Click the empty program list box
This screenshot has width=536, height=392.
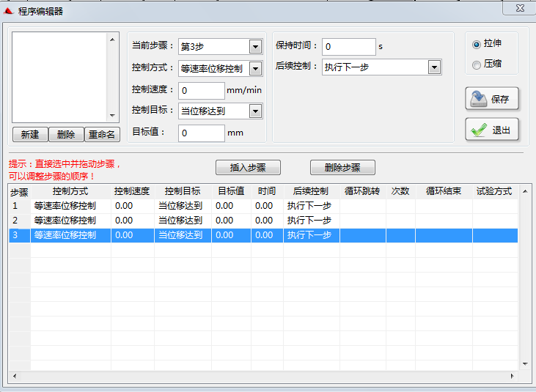click(59, 77)
